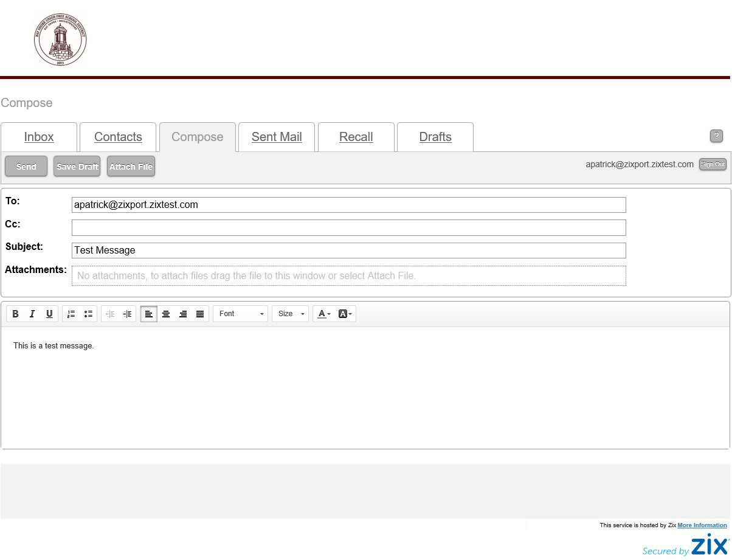The image size is (732, 560).
Task: Expand the Size dropdown
Action: (291, 314)
